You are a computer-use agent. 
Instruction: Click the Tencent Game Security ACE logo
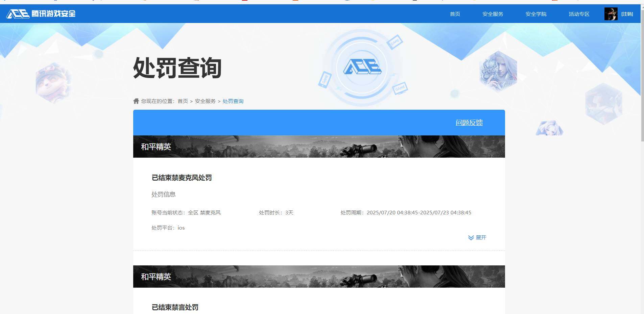click(41, 14)
